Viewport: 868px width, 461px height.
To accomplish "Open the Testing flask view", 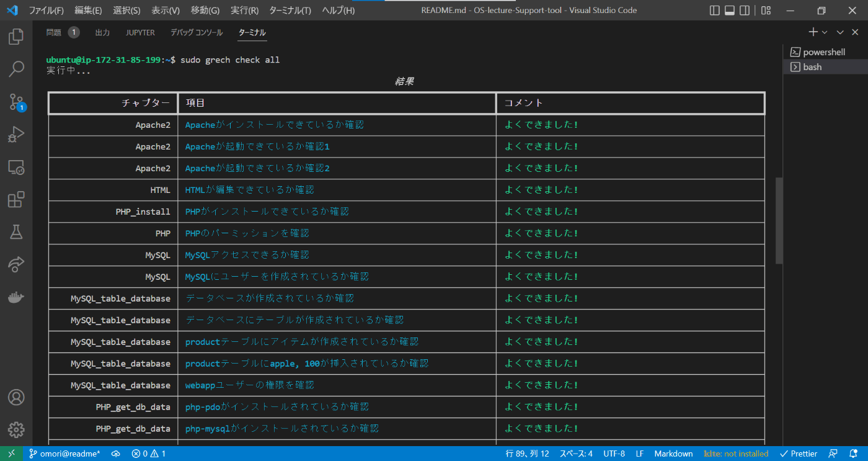I will [16, 232].
